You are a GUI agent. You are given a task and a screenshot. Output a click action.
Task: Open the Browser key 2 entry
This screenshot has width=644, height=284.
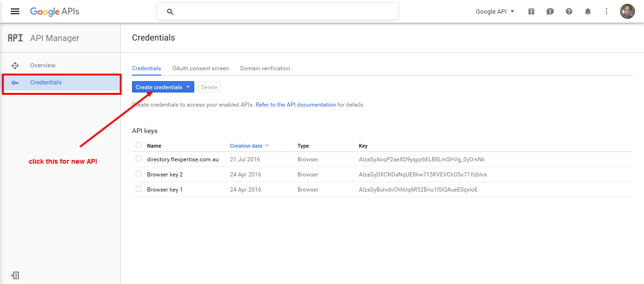[x=165, y=175]
